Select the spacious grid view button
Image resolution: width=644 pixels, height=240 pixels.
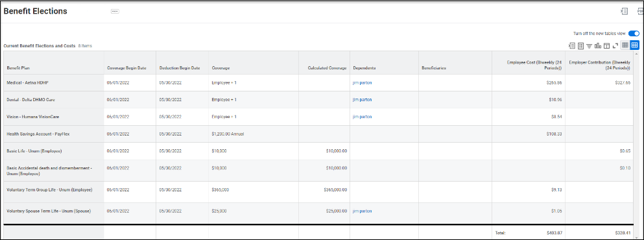point(634,45)
